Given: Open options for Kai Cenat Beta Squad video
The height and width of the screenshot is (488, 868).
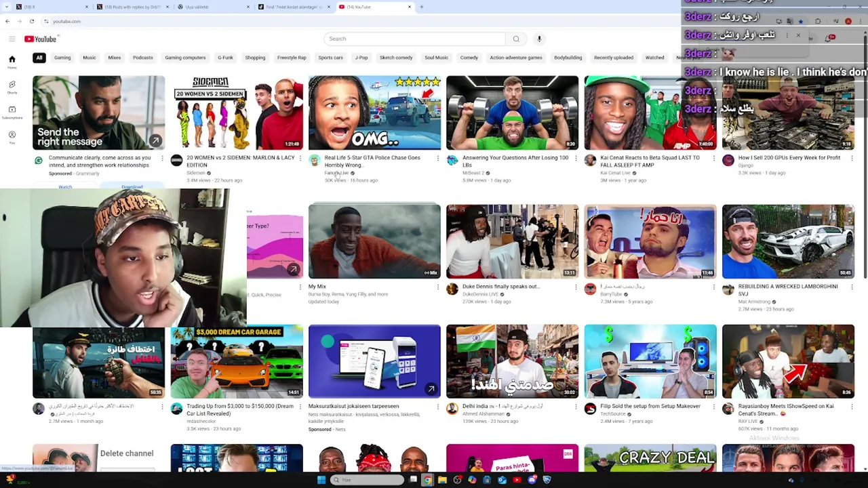Looking at the screenshot, I should pyautogui.click(x=713, y=159).
